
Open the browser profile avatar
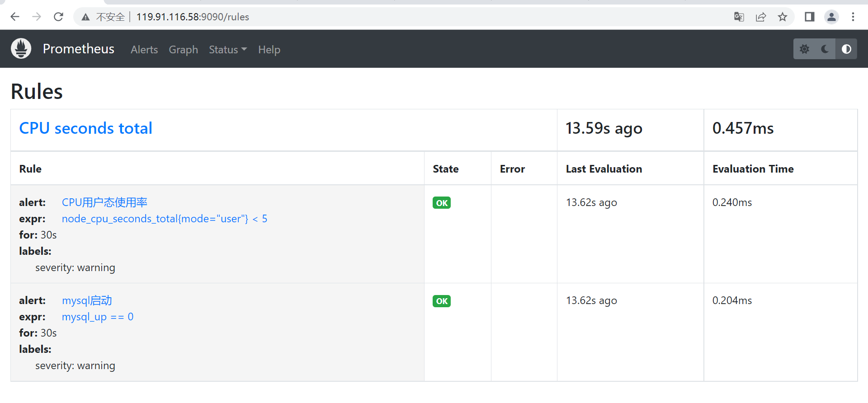[831, 17]
